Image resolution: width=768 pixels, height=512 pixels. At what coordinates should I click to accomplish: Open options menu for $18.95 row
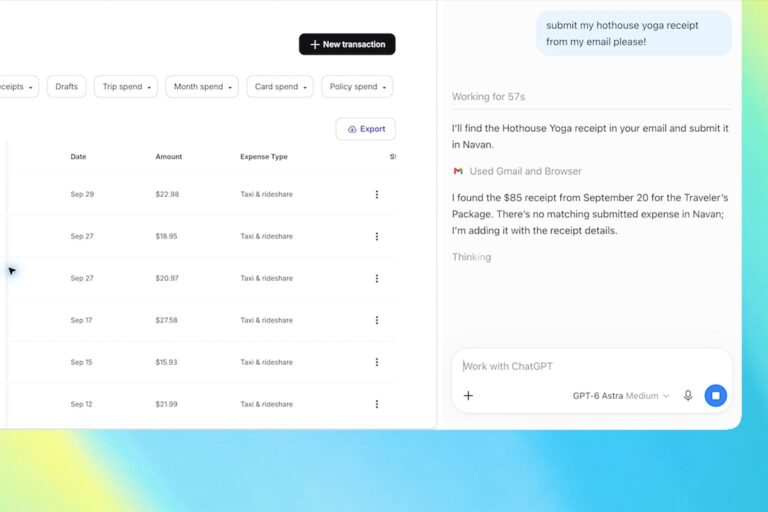coord(377,237)
